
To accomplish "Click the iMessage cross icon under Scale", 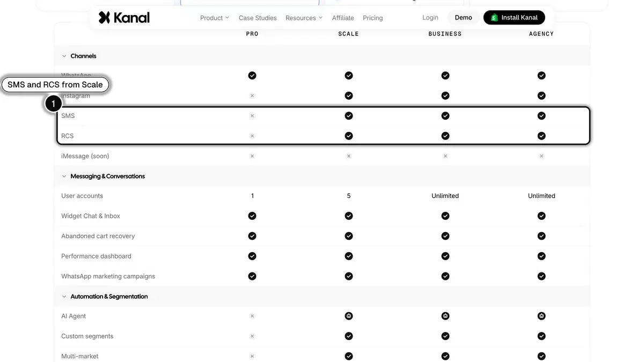I will click(349, 156).
